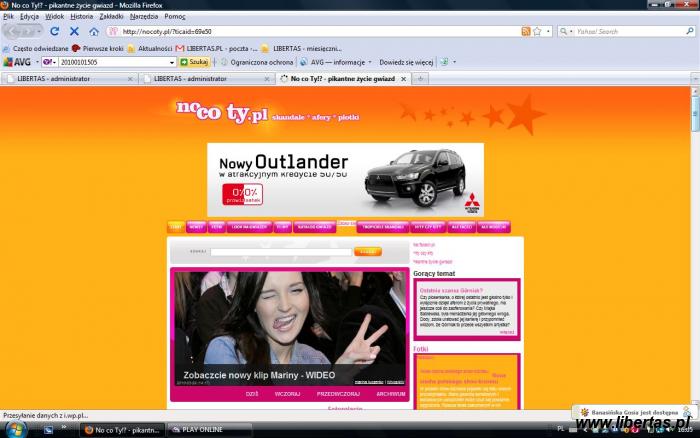Image resolution: width=700 pixels, height=438 pixels.
Task: Click the Mitsubishi Outlander ad banner
Action: [345, 178]
